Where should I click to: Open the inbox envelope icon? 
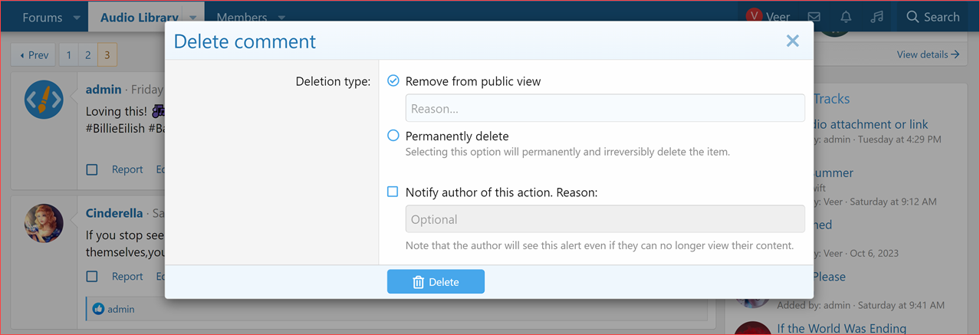[x=814, y=17]
